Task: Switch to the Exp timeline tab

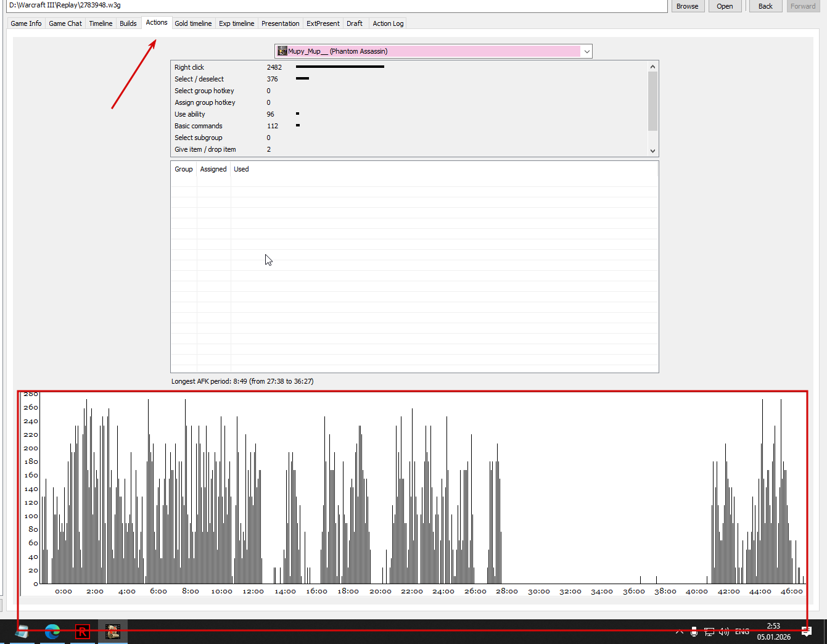Action: click(x=236, y=23)
